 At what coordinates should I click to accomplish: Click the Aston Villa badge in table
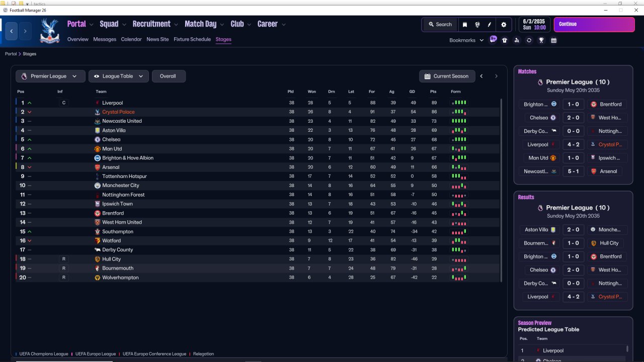[98, 130]
